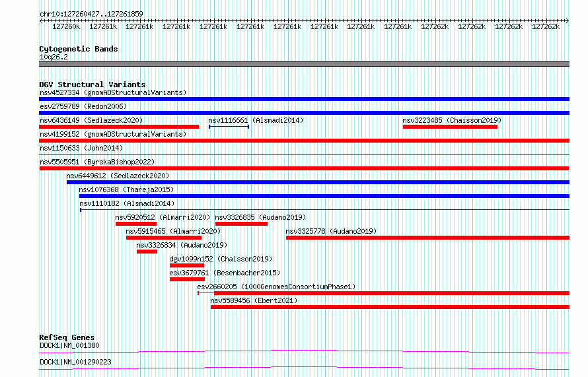
Task: Select the nsv5505951 red variant bar
Action: (x=304, y=168)
